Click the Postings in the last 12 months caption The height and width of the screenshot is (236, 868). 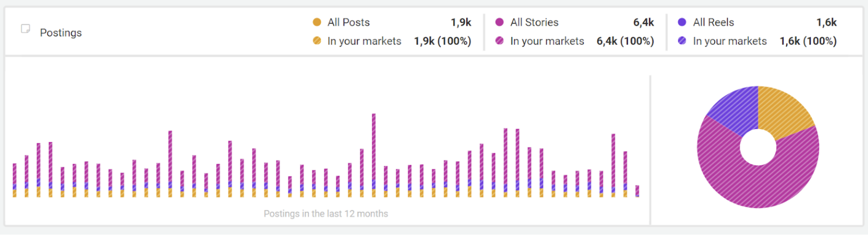click(325, 214)
